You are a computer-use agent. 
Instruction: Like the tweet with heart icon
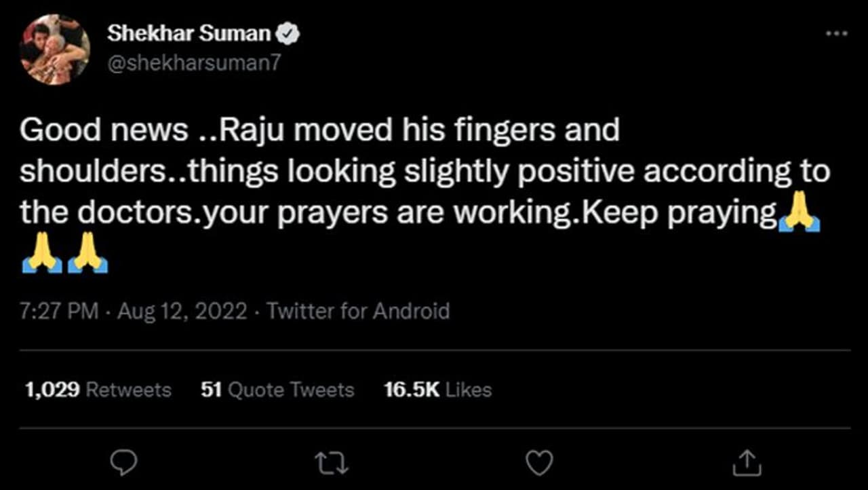[x=540, y=463]
